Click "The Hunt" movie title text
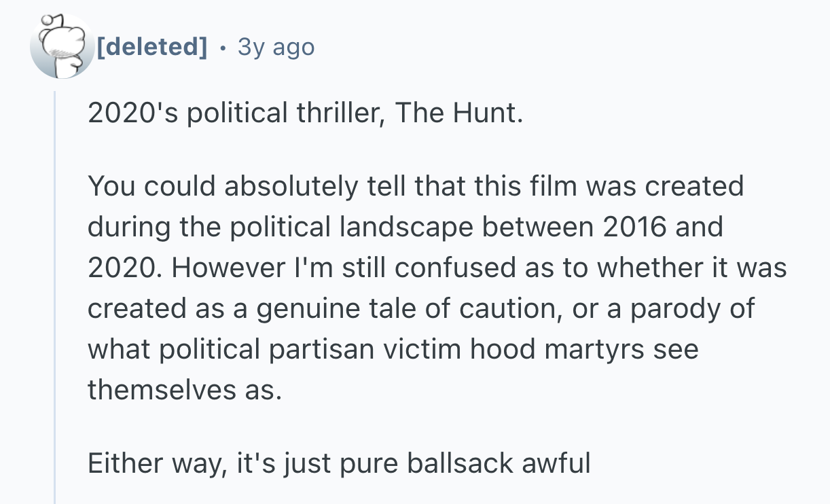830x504 pixels. 458,113
